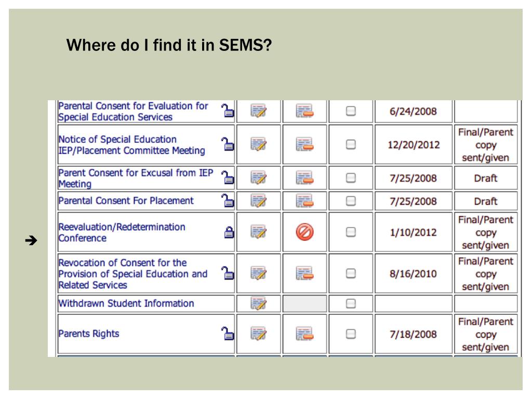Click edit icon for Revocation of Consent row
Screen dimensions: 532x399
point(259,273)
